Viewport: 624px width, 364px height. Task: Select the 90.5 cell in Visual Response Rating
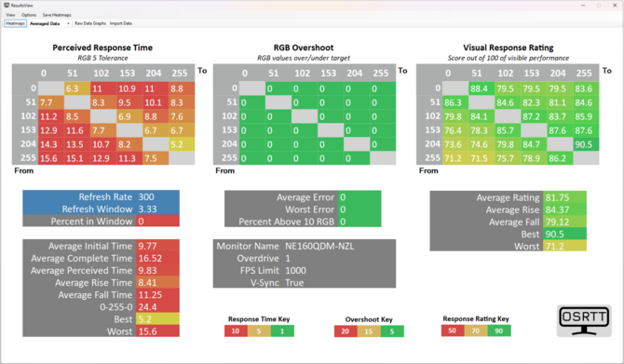586,144
